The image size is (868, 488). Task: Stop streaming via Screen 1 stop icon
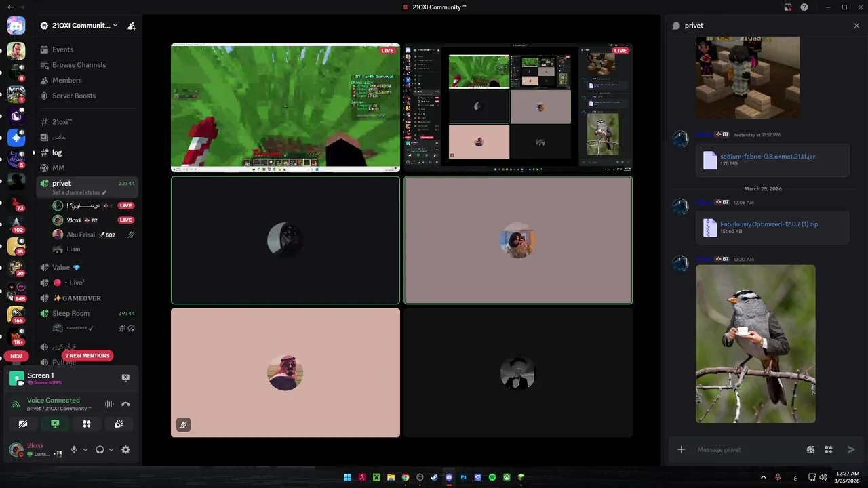click(x=125, y=378)
